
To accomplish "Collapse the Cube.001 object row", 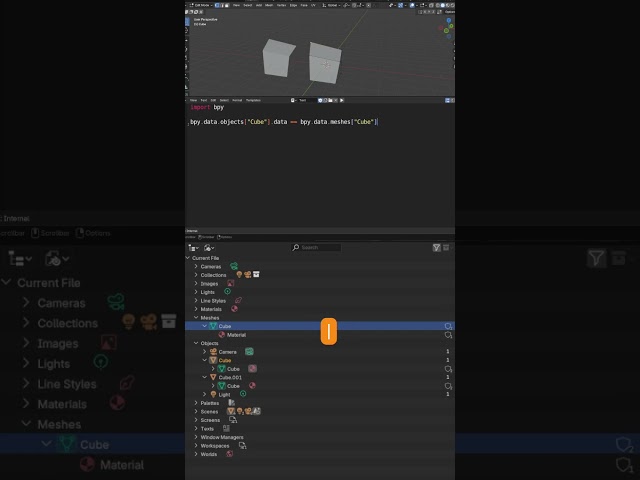I will [x=204, y=377].
